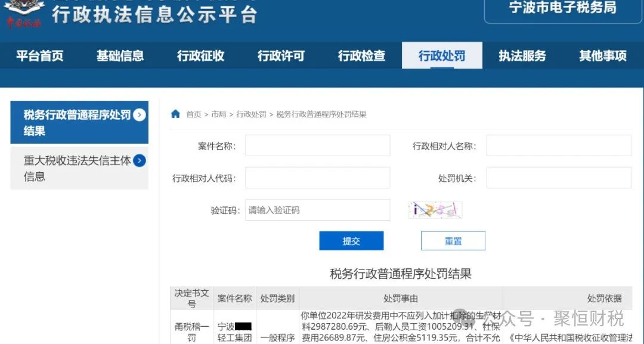Click the 行政处罚 breadcrumb link
Viewport: 644px width, 344px height.
(251, 114)
